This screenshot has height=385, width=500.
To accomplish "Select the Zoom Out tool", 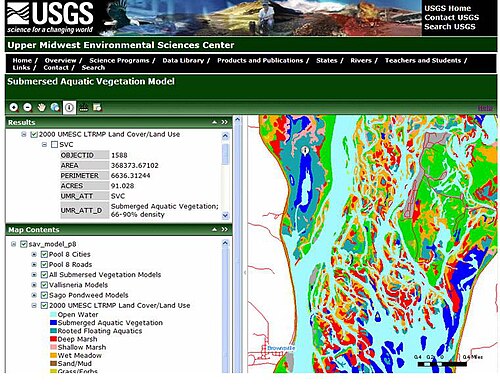I will [x=28, y=107].
